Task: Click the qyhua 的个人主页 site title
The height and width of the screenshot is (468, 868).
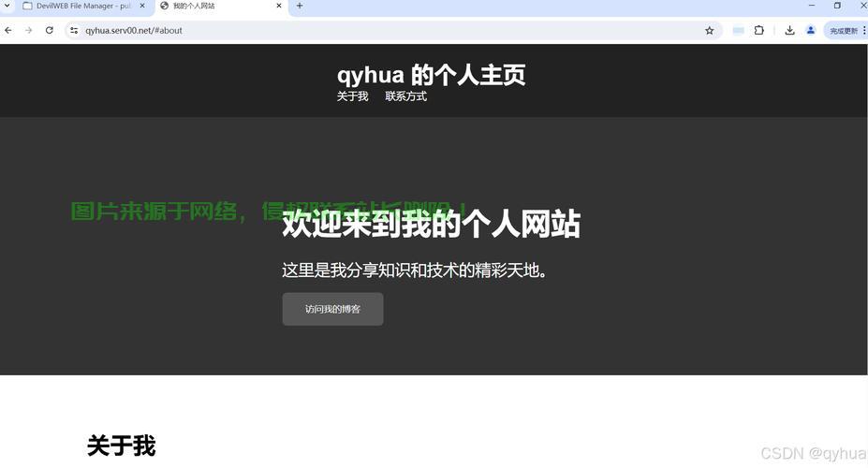Action: 432,75
